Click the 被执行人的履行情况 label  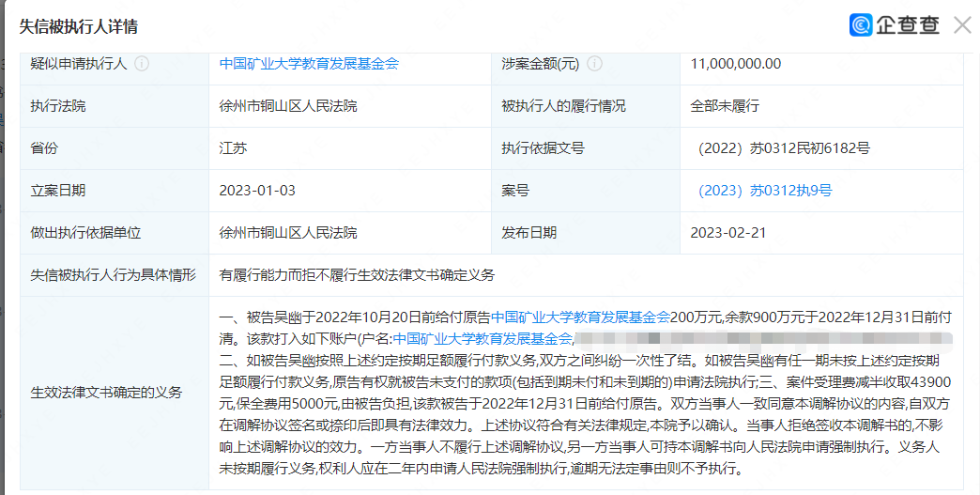point(563,106)
